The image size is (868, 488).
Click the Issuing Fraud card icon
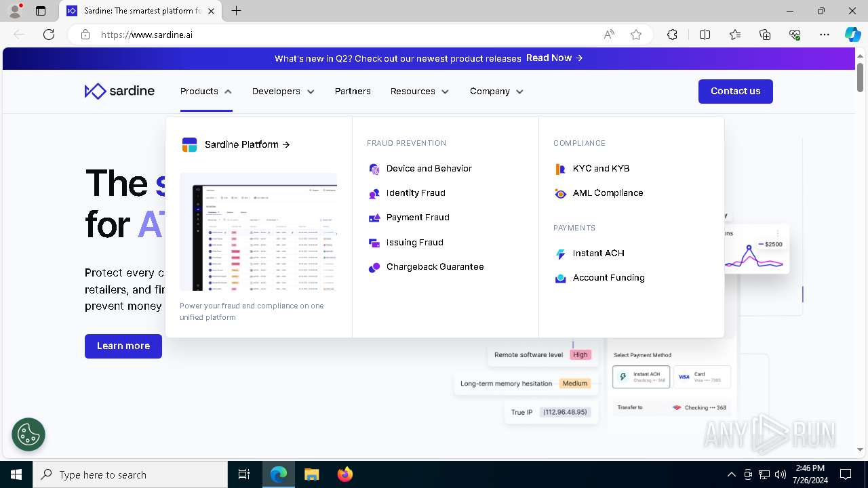pos(374,243)
